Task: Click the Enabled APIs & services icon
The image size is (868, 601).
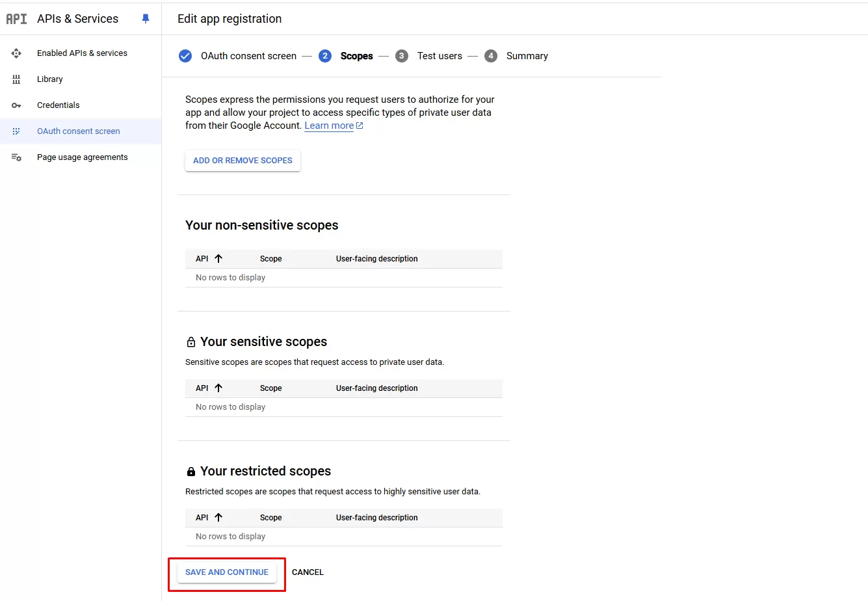Action: tap(16, 53)
